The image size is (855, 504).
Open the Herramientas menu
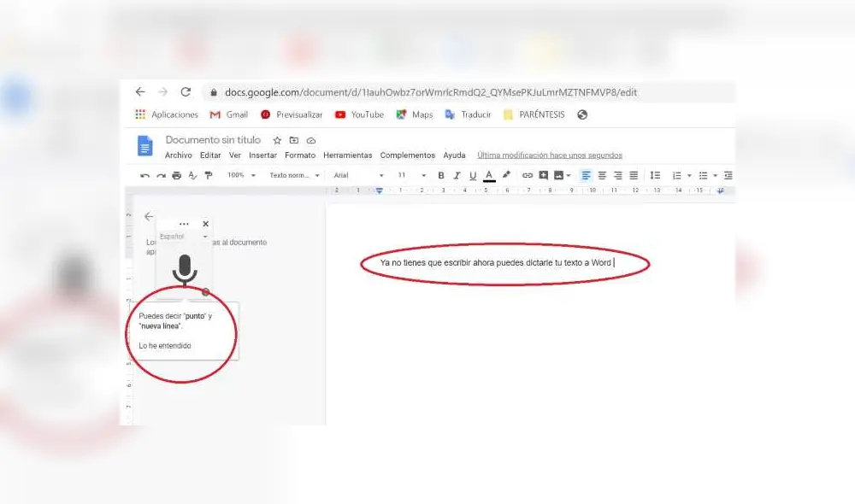[347, 155]
